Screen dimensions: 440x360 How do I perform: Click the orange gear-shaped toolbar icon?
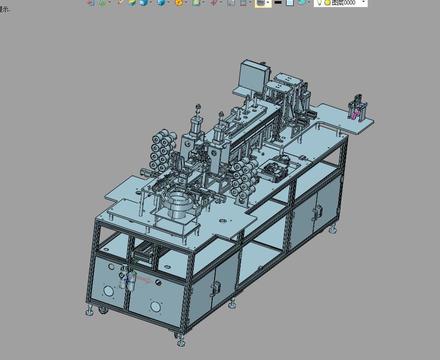(x=179, y=3)
